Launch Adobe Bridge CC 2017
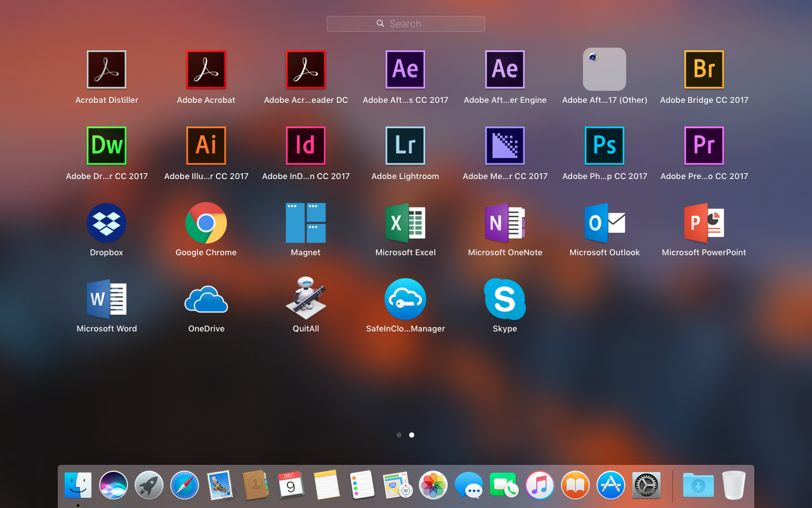This screenshot has height=508, width=812. pyautogui.click(x=704, y=69)
